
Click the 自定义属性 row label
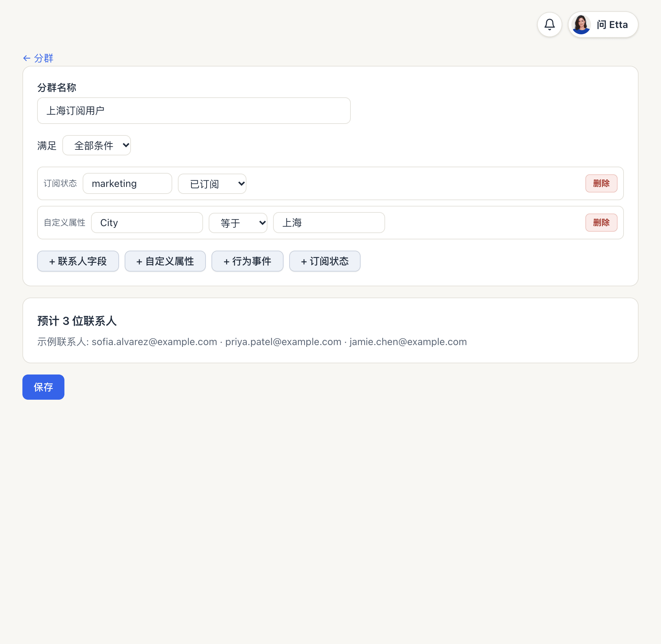[64, 223]
